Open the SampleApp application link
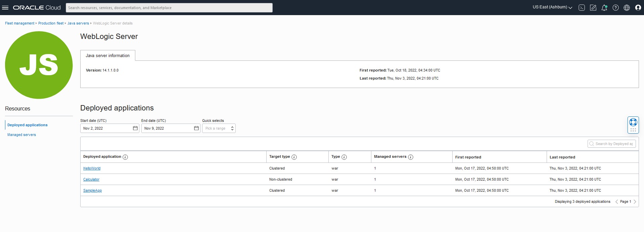Screen dimensions: 644x232 tap(92, 190)
